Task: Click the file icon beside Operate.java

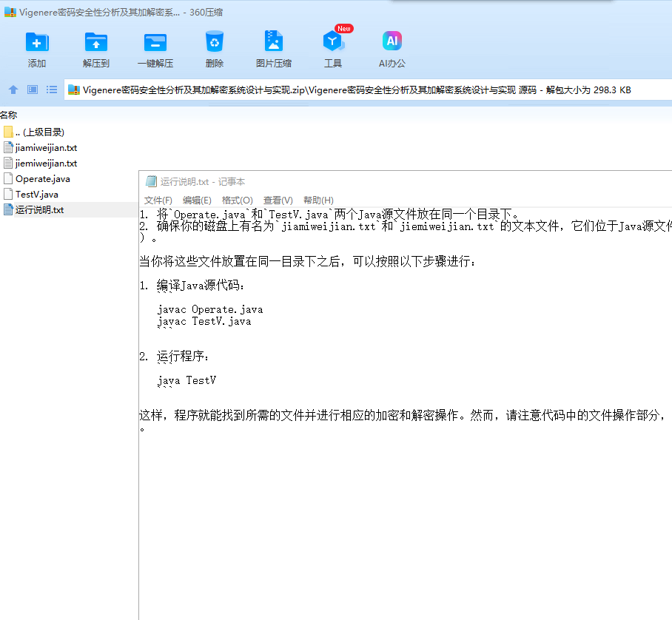Action: point(8,178)
